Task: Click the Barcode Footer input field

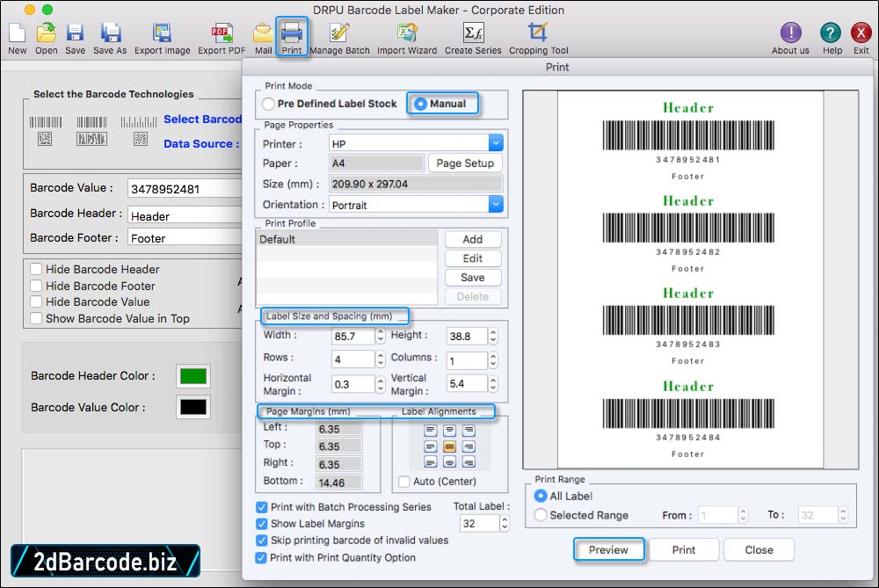Action: click(x=185, y=238)
